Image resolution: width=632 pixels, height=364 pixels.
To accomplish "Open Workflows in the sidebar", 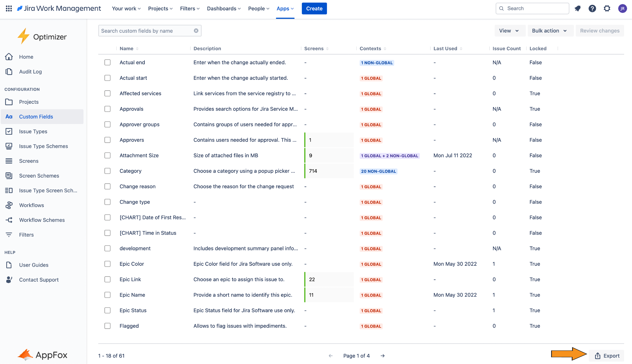I will coord(32,205).
